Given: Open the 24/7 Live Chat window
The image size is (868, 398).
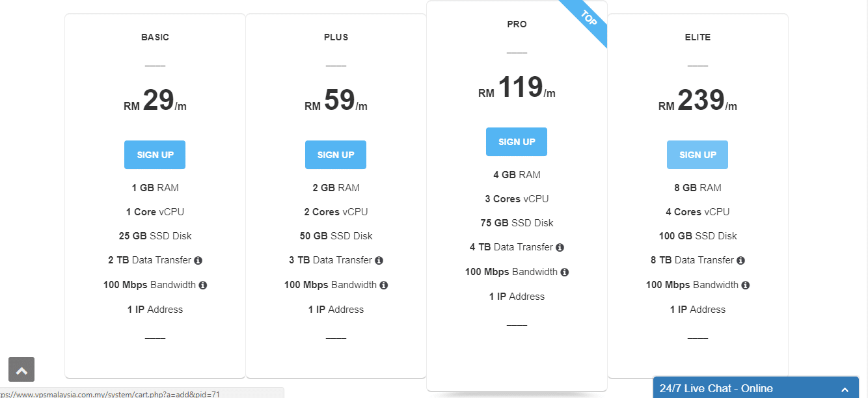Looking at the screenshot, I should coord(716,388).
